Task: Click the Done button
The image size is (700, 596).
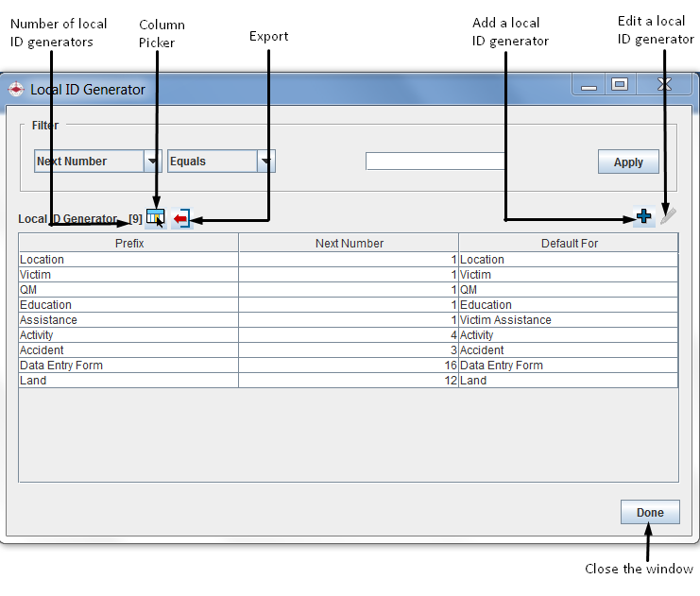Action: click(650, 512)
